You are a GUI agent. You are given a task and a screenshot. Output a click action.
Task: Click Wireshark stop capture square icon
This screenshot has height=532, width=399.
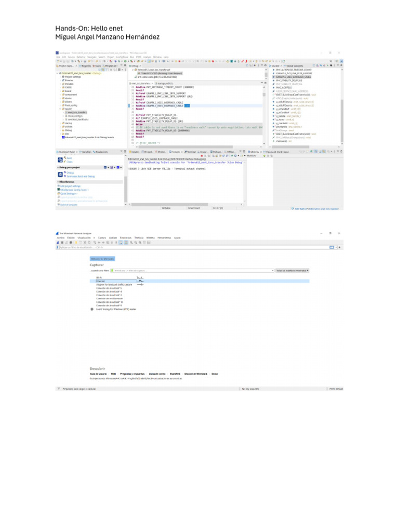click(62, 243)
